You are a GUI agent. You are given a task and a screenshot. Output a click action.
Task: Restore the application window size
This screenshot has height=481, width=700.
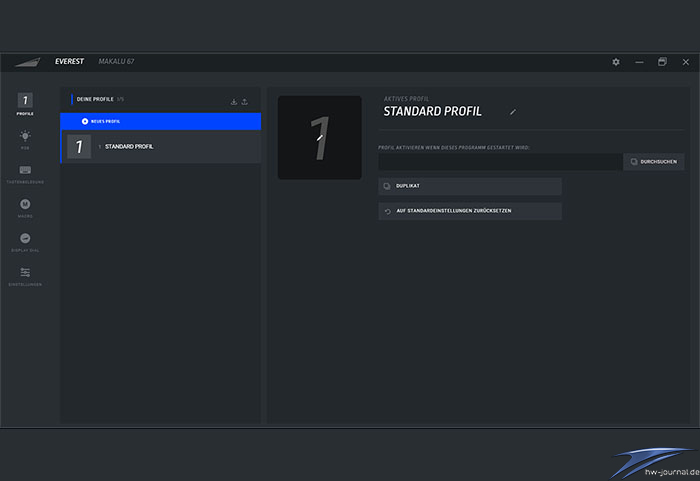[x=662, y=62]
